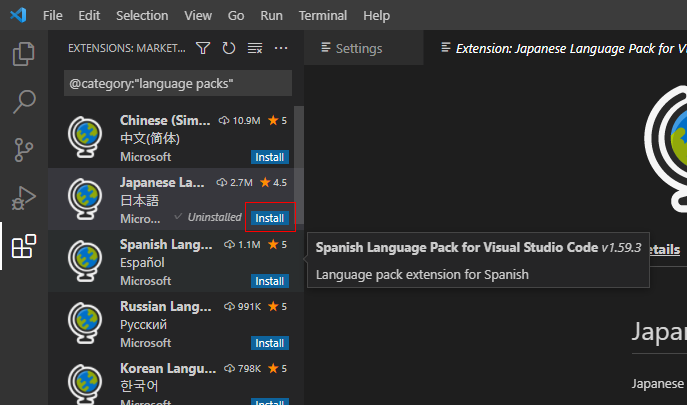Open the Source Control view
The width and height of the screenshot is (687, 405).
click(24, 149)
